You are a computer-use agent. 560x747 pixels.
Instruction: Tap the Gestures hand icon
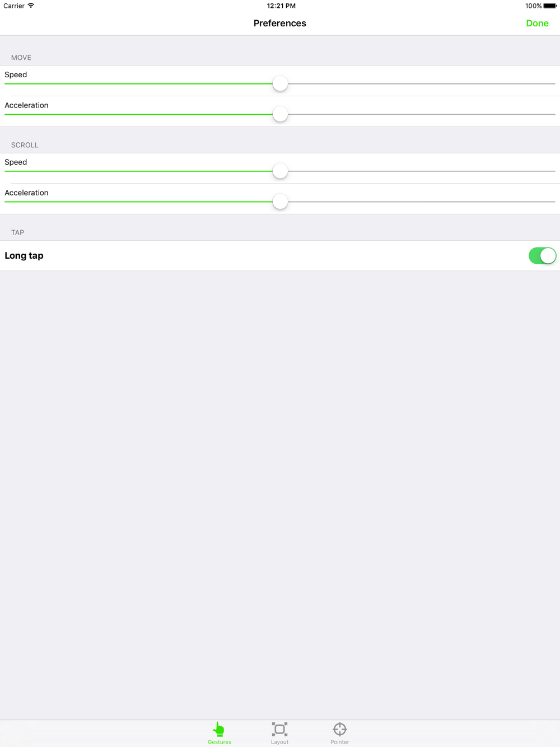(219, 729)
